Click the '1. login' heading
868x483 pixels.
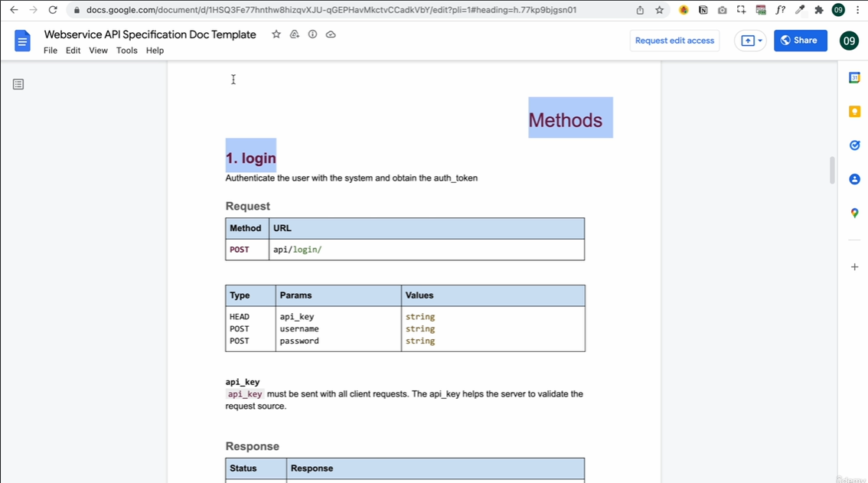[x=251, y=158]
